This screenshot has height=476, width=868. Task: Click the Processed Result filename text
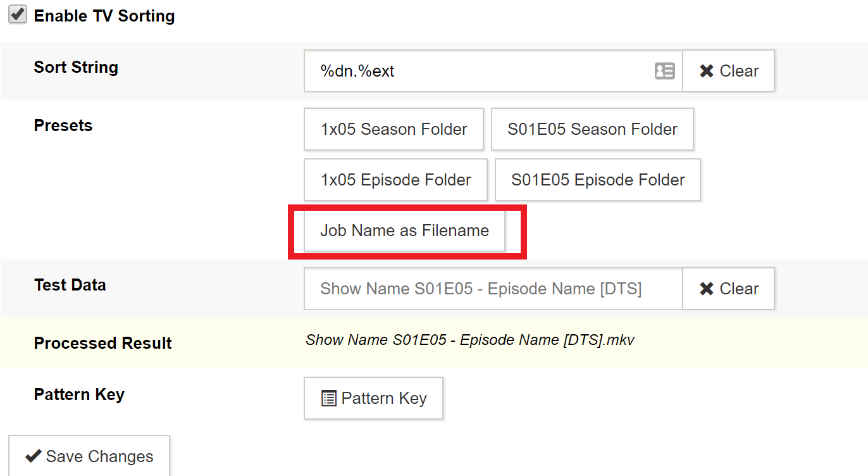point(470,340)
